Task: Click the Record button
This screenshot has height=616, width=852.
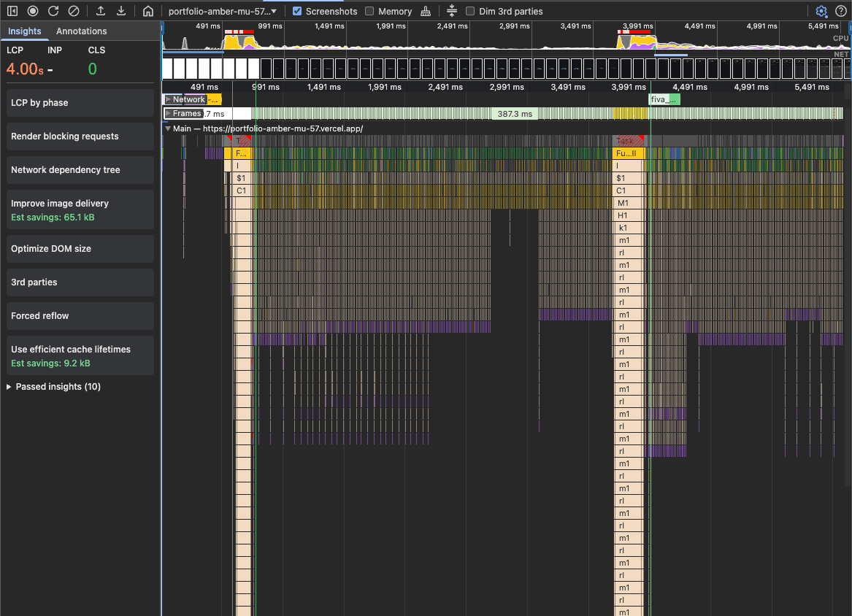Action: [x=33, y=11]
